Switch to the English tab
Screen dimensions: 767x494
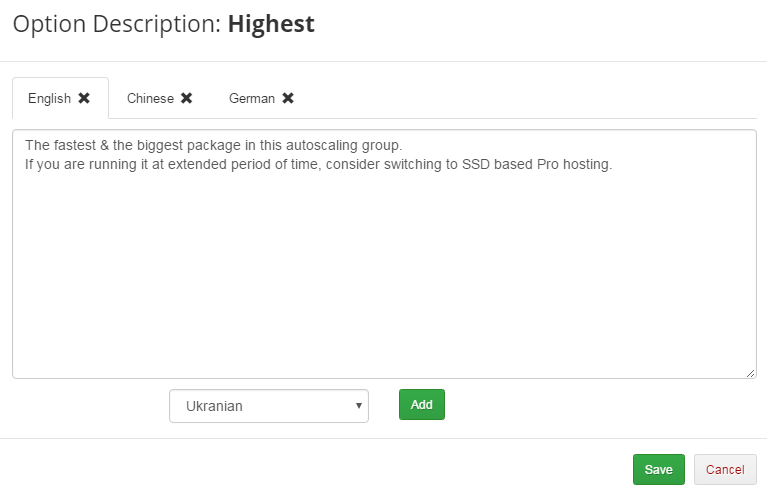tap(49, 98)
